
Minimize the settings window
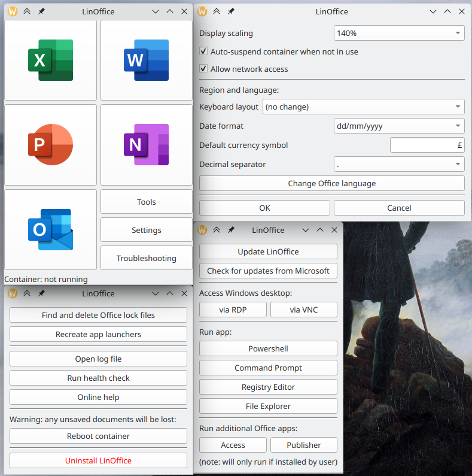pos(433,11)
